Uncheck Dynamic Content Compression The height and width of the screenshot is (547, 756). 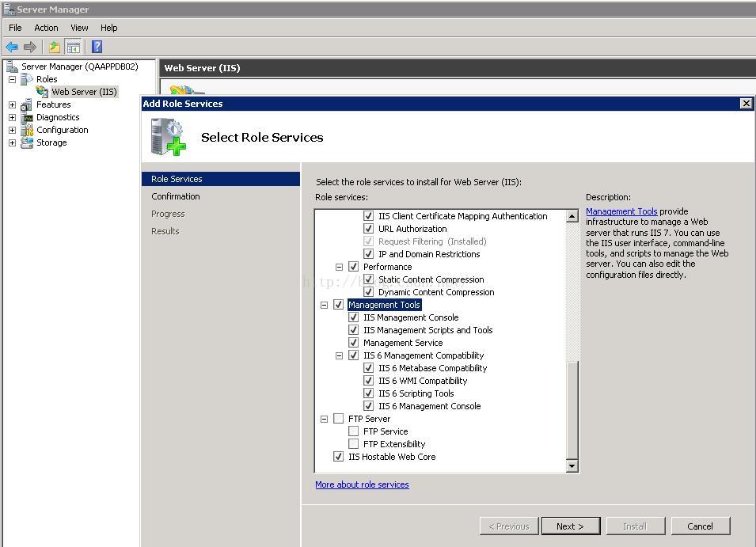tap(368, 291)
